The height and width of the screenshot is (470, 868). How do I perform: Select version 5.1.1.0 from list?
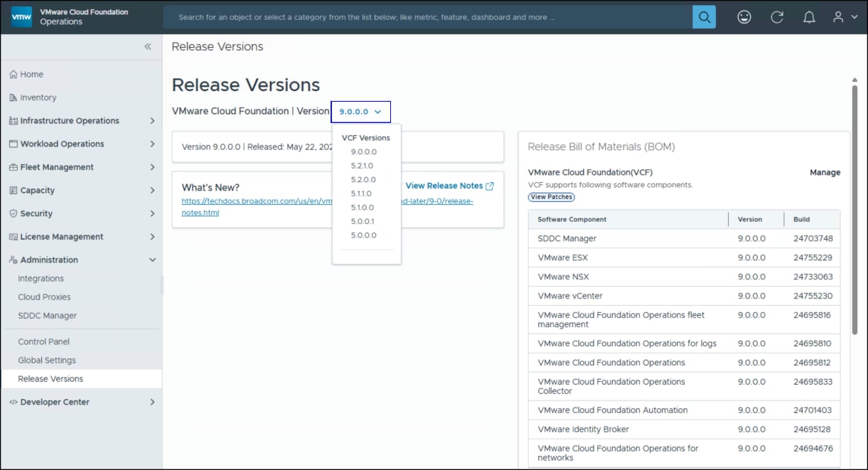[361, 193]
